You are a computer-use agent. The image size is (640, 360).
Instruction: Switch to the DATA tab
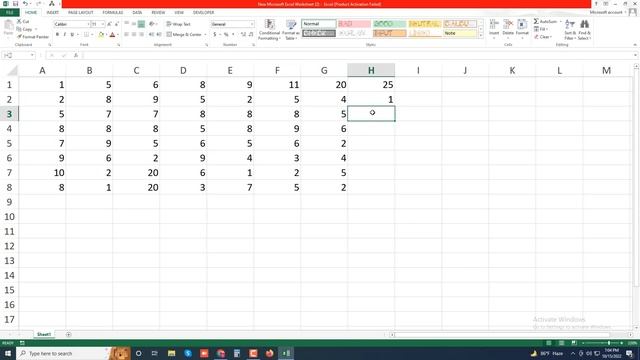tap(137, 13)
